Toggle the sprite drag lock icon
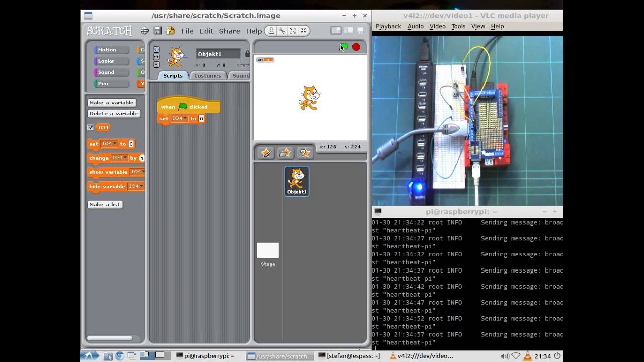Viewport: 644px width, 362px height. [x=247, y=54]
